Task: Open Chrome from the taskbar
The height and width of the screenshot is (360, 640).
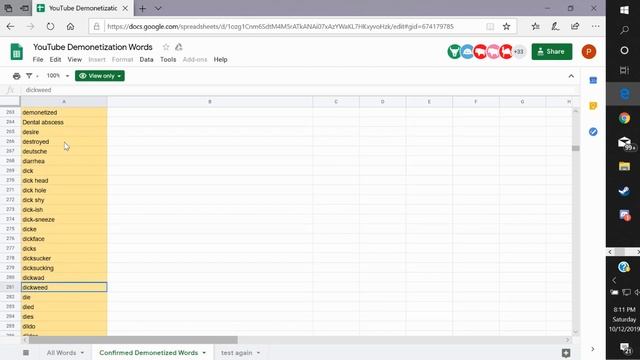Action: (624, 118)
